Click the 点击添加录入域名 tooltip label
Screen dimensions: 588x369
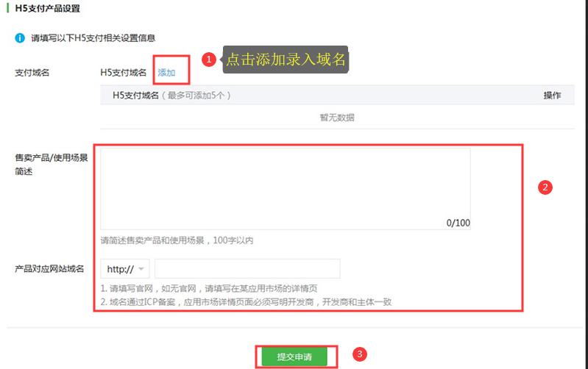(285, 60)
